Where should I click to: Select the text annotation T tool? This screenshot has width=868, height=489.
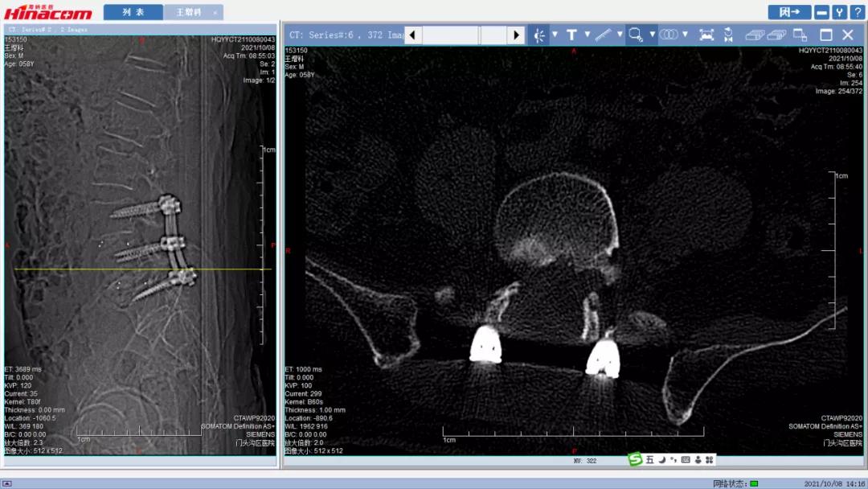pos(572,35)
